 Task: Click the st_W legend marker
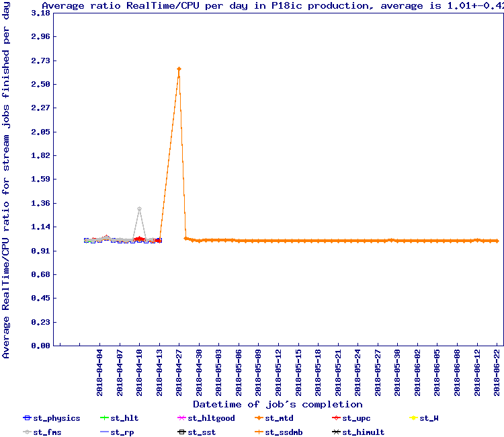pyautogui.click(x=413, y=418)
